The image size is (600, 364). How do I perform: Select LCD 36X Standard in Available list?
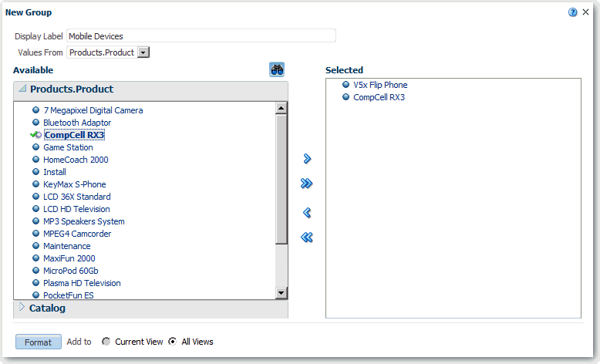[x=77, y=197]
